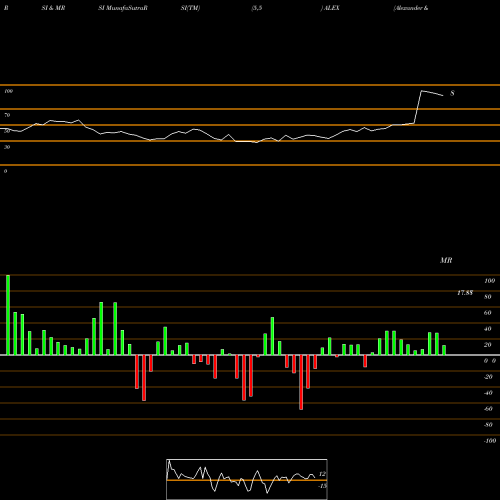Click the RSI line peak near 100
The height and width of the screenshot is (500, 500).
(422, 91)
